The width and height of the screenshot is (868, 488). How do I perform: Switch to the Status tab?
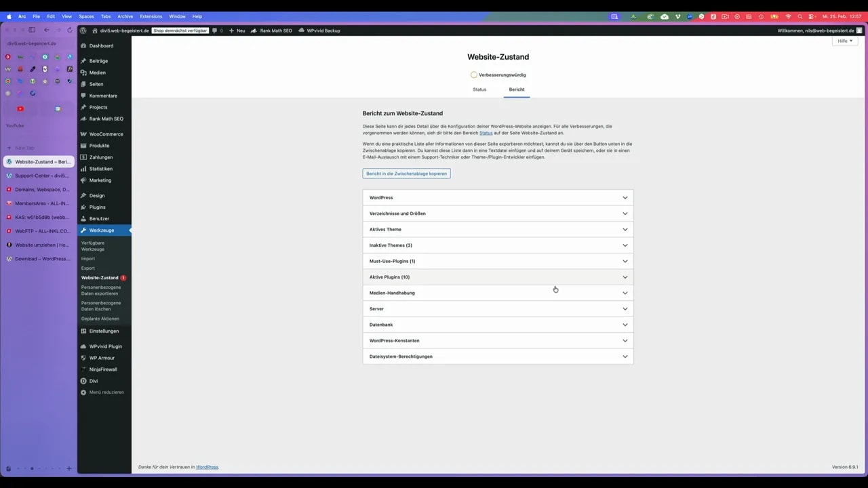(x=479, y=89)
